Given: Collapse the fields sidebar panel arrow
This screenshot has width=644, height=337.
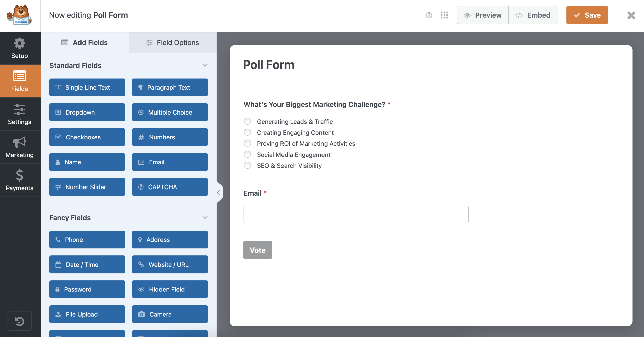Looking at the screenshot, I should (x=218, y=193).
